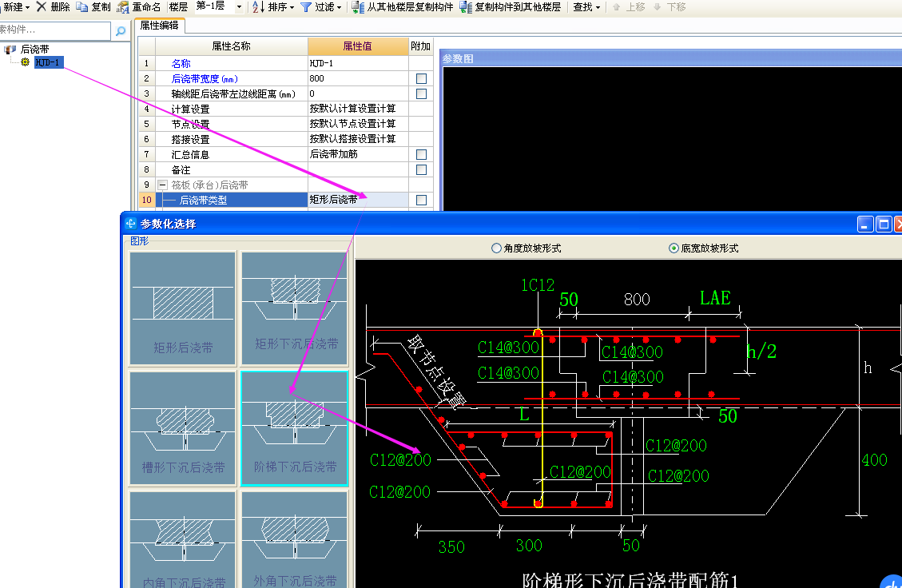The height and width of the screenshot is (588, 902).
Task: Click the 计算设置 value 按默认计算设置计算
Action: pyautogui.click(x=358, y=109)
